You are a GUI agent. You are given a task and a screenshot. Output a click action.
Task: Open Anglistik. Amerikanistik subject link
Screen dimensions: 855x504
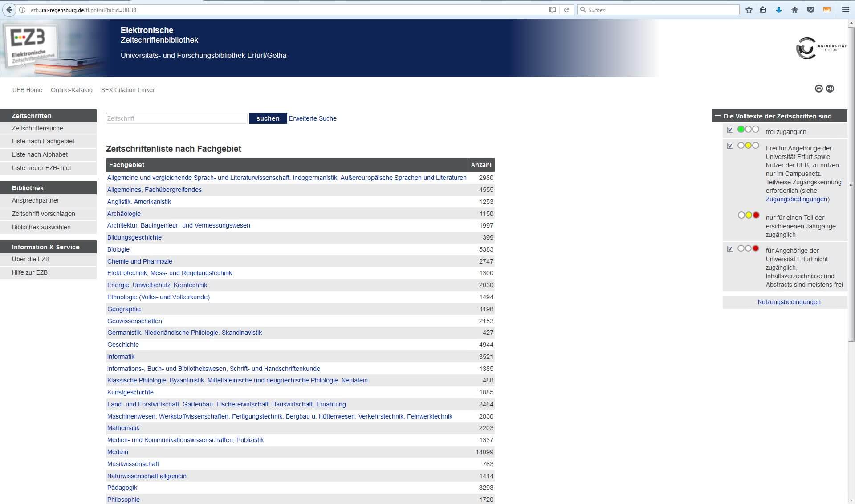(x=139, y=202)
